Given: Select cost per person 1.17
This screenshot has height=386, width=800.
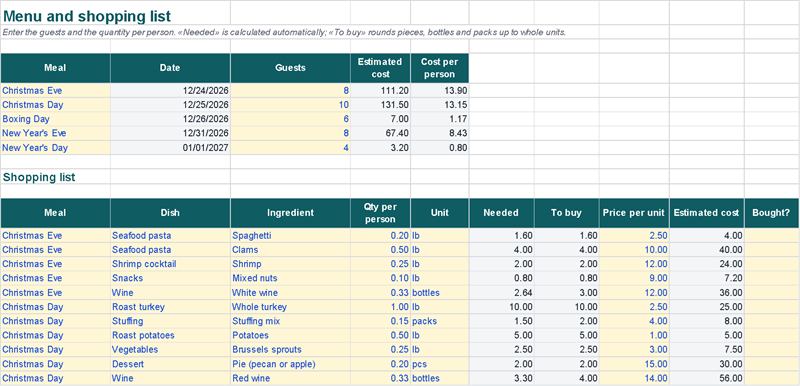Looking at the screenshot, I should tap(439, 119).
